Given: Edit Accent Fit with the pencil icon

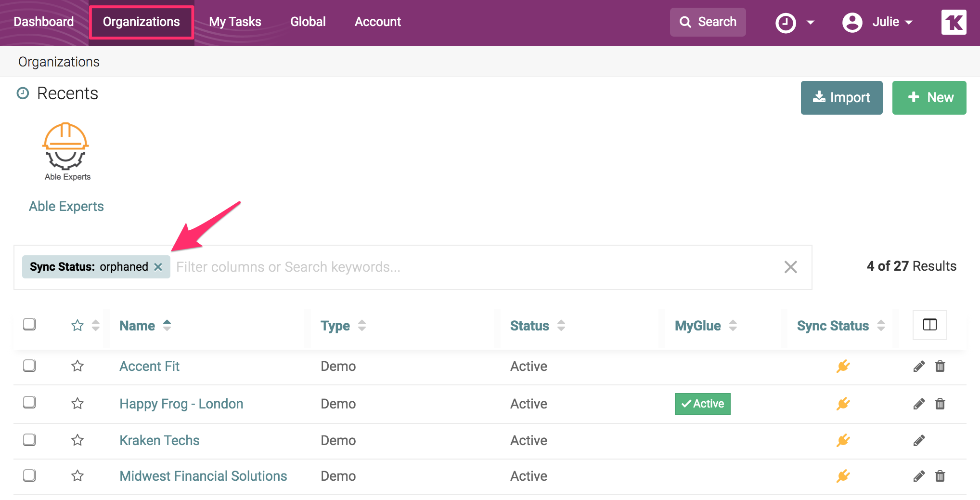Looking at the screenshot, I should pyautogui.click(x=919, y=367).
